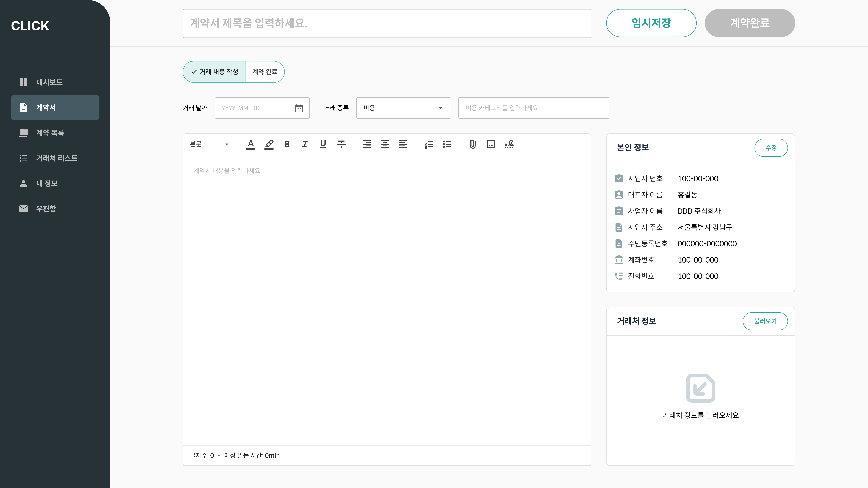Toggle italic formatting
Screen dimensions: 868x488
pyautogui.click(x=305, y=144)
